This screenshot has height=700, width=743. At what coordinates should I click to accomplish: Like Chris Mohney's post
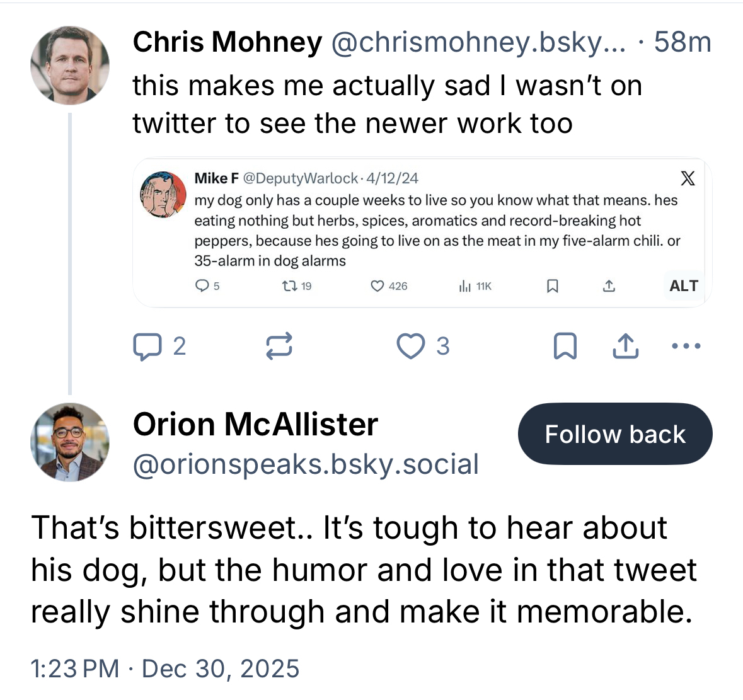pos(411,346)
